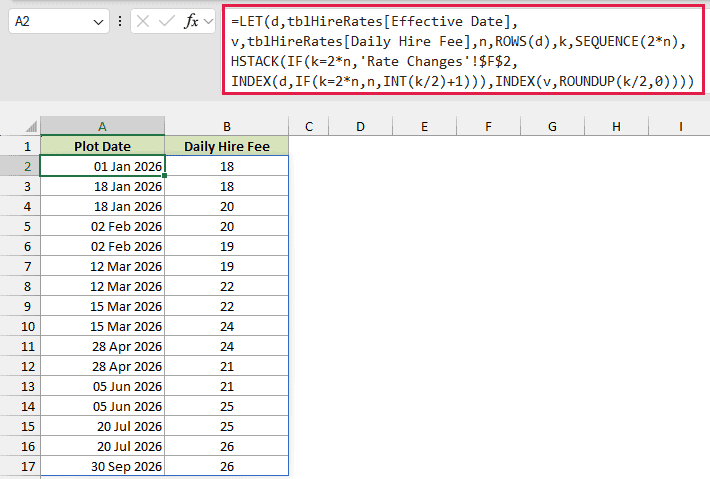Screen dimensions: 710x479
Task: Expand the formula bar chevron
Action: tap(208, 21)
